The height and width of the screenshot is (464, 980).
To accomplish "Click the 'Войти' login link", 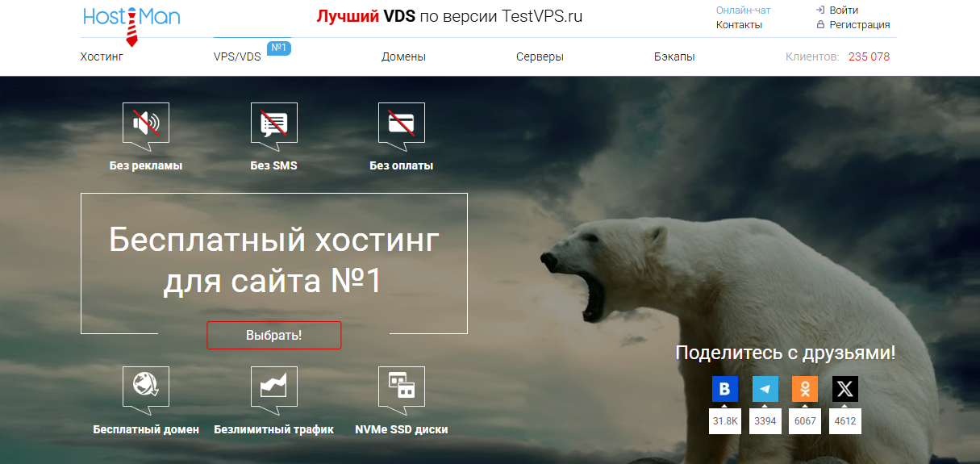I will click(843, 10).
